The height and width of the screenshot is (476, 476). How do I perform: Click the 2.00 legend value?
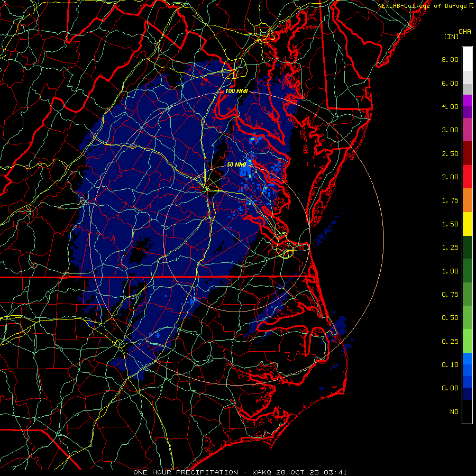pyautogui.click(x=450, y=177)
